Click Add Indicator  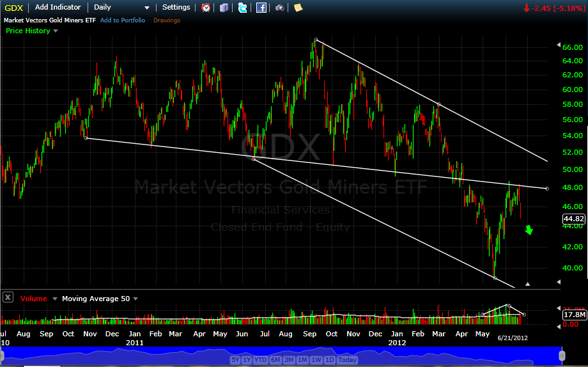58,7
